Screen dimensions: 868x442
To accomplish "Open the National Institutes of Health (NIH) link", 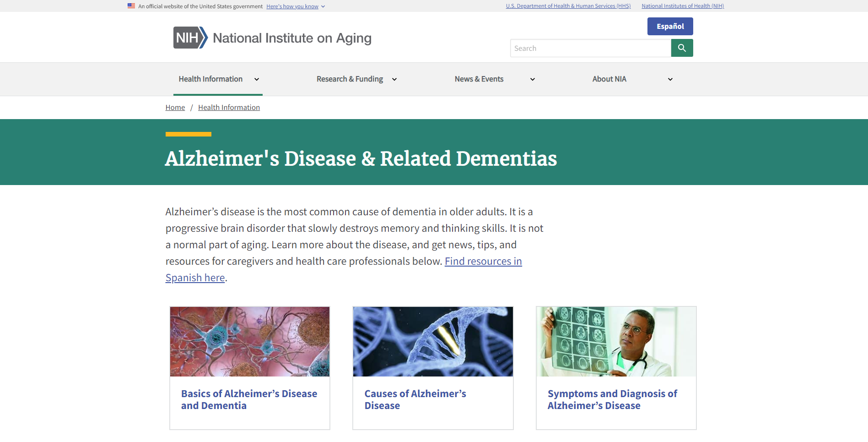I will pyautogui.click(x=683, y=6).
